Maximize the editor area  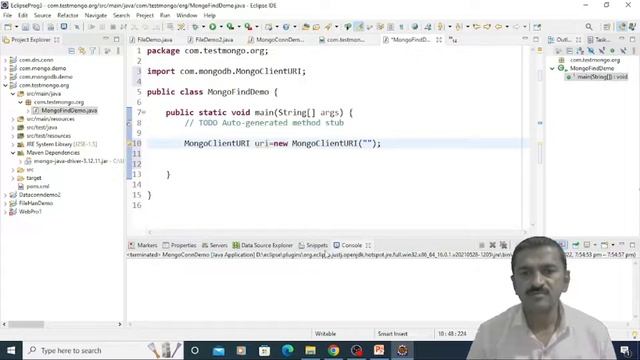click(x=536, y=40)
